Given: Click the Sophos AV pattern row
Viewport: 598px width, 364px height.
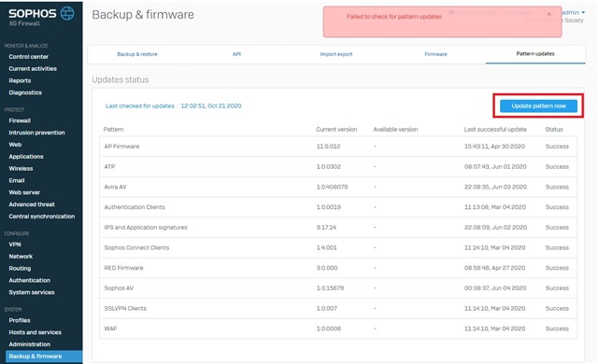Looking at the screenshot, I should (338, 288).
